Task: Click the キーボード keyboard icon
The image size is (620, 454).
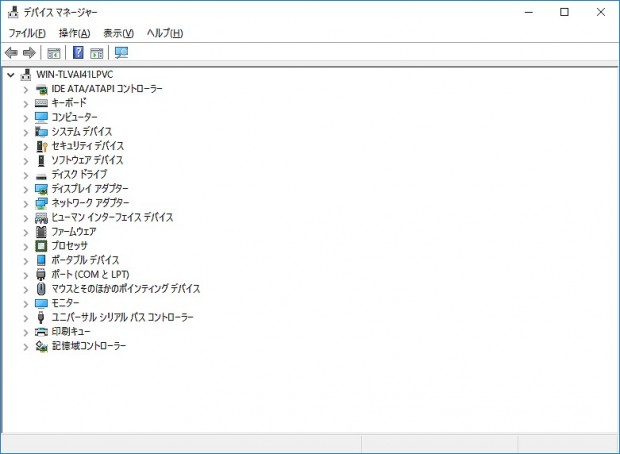Action: (x=41, y=103)
